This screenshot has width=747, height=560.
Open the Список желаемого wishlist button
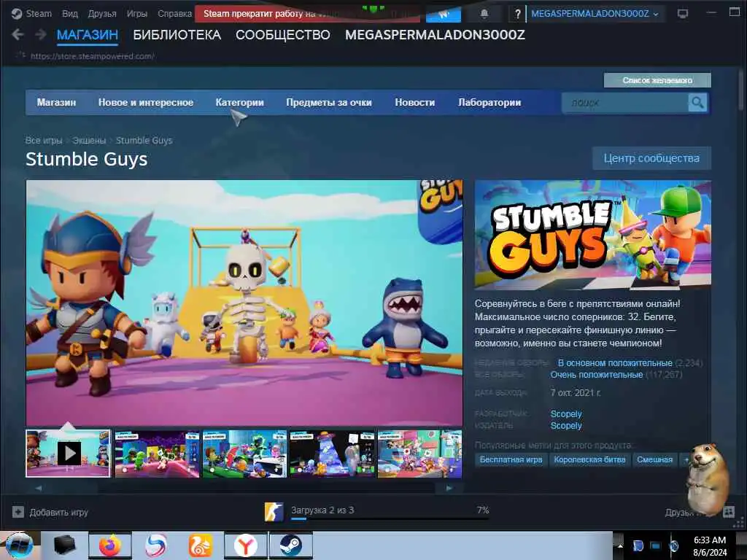657,80
